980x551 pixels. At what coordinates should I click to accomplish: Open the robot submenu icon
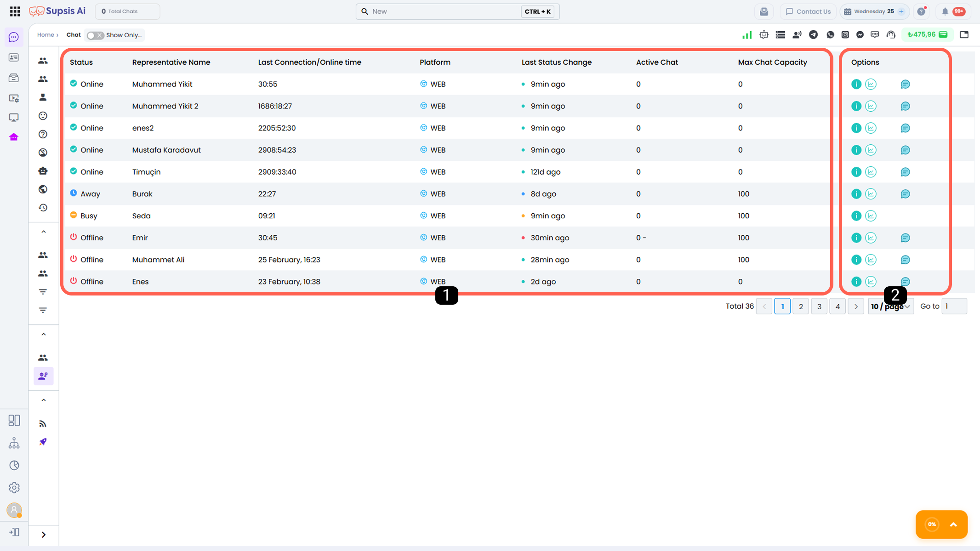tap(43, 171)
